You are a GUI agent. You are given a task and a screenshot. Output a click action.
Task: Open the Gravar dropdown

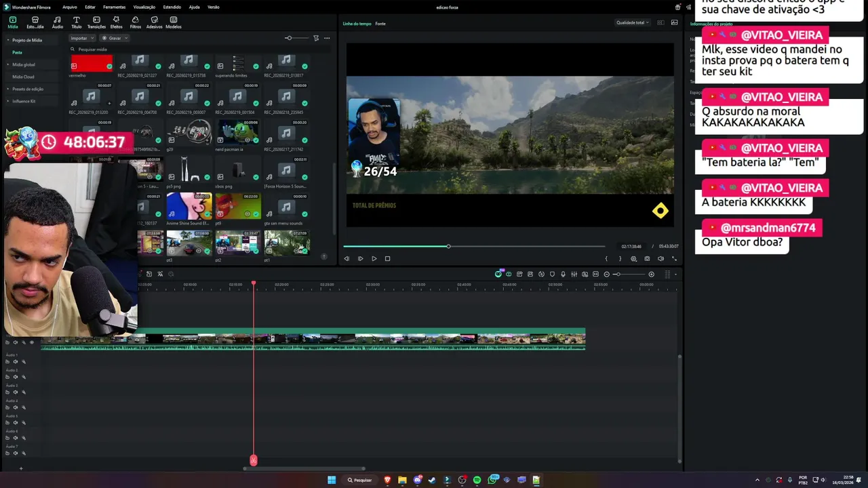tap(114, 38)
